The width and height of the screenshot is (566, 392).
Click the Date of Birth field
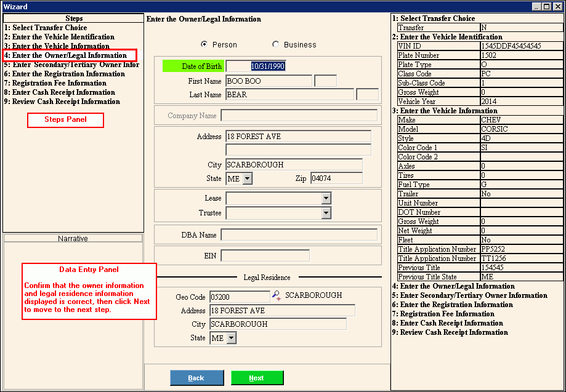pos(256,66)
